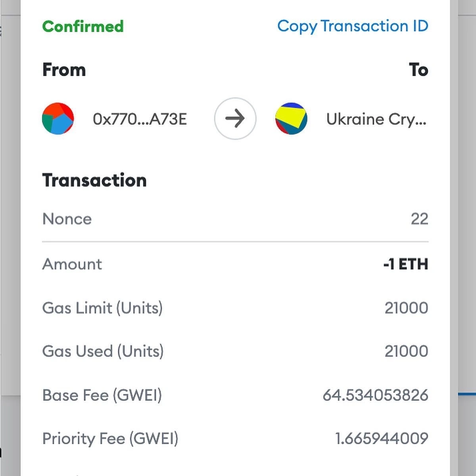
Task: Click the From heading
Action: [64, 70]
